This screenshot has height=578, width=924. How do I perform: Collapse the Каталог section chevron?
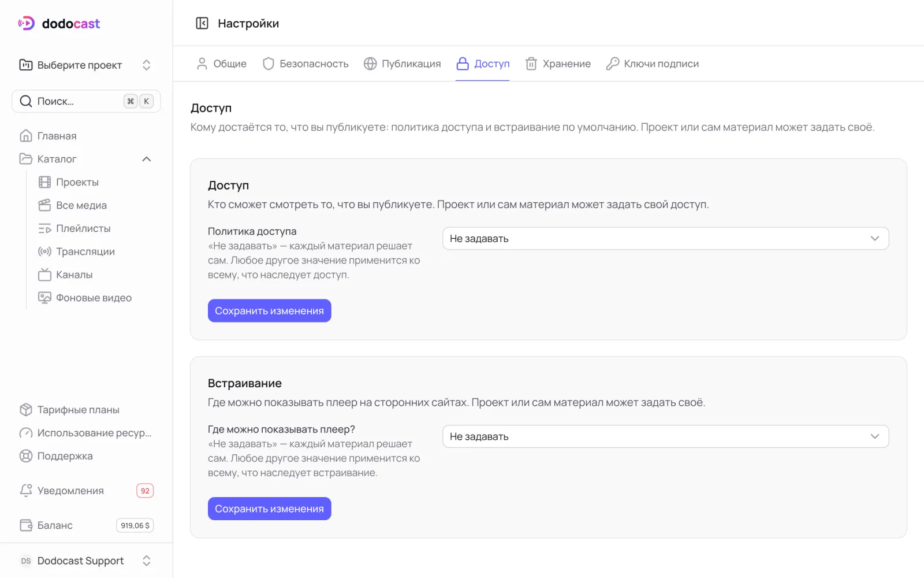[x=147, y=159]
